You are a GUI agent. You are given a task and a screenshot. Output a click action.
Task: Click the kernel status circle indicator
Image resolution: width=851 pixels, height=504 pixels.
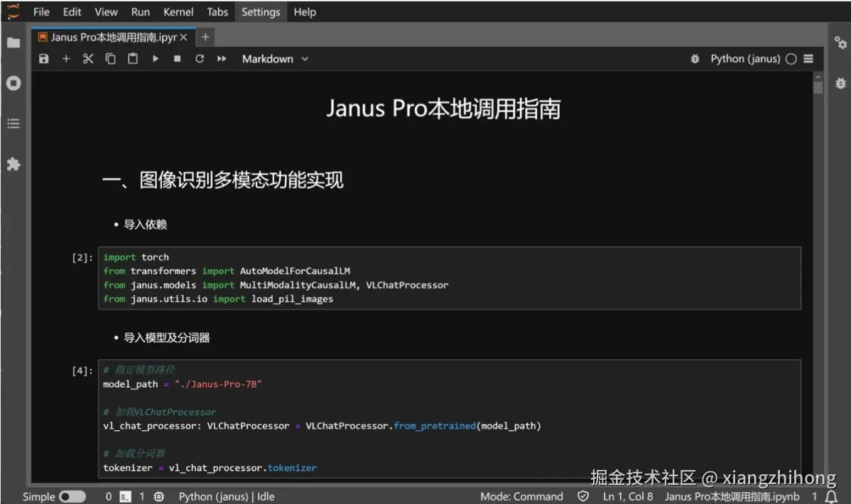pyautogui.click(x=791, y=59)
